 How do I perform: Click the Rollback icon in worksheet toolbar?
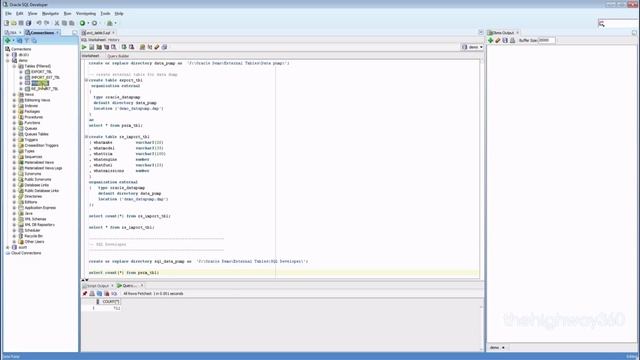(131, 47)
